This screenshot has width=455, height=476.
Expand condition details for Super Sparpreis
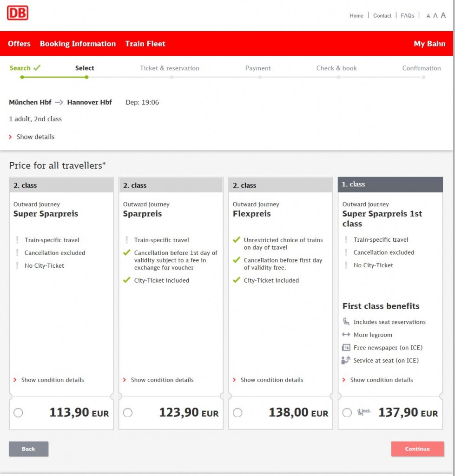click(x=52, y=380)
